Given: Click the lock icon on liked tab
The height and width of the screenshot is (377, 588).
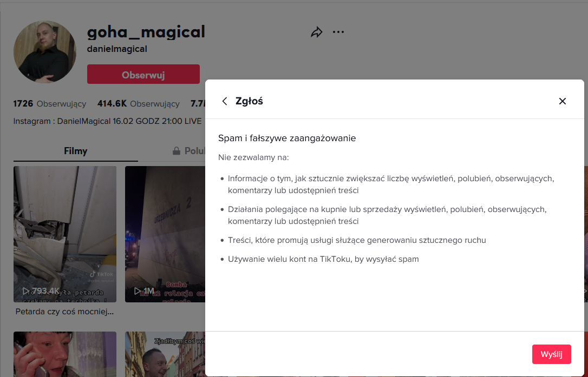Looking at the screenshot, I should [x=176, y=151].
